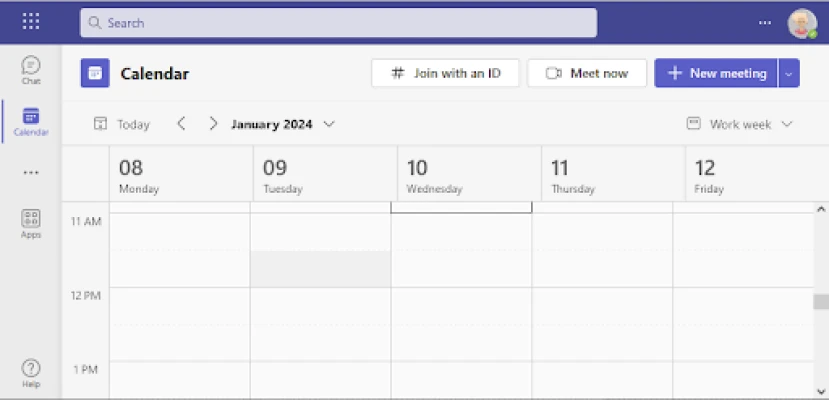Show more apps via sidebar ellipsis
The image size is (829, 400).
click(31, 173)
